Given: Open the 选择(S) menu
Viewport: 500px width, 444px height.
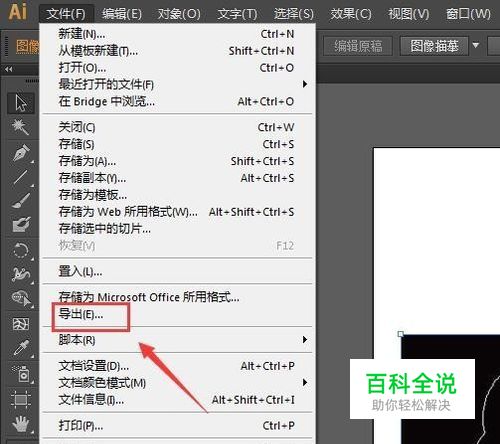Looking at the screenshot, I should pyautogui.click(x=294, y=14).
